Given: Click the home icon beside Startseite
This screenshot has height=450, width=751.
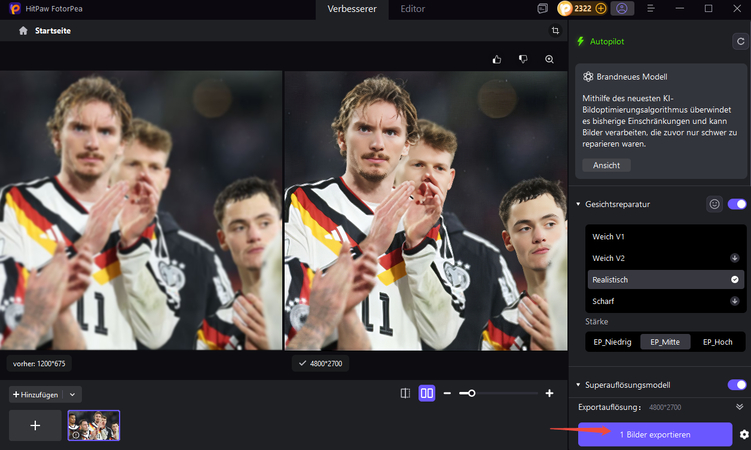Looking at the screenshot, I should (23, 31).
